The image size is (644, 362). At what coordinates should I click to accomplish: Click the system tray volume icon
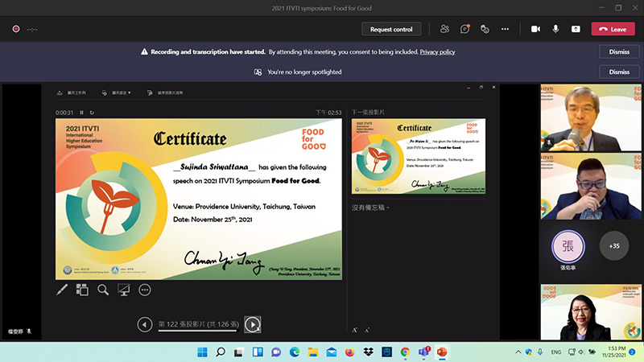point(581,352)
